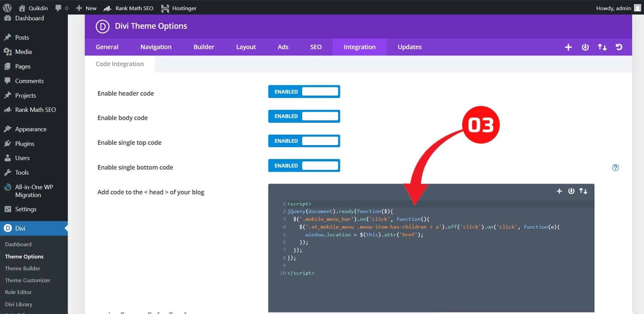Open Rank Math SEO in admin bar
This screenshot has height=314, width=644.
tap(128, 8)
